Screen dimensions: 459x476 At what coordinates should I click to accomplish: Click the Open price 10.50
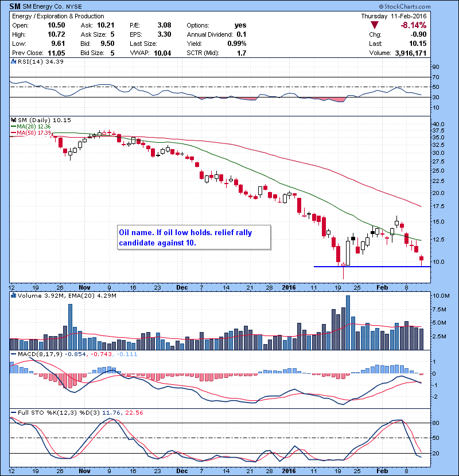tap(56, 25)
